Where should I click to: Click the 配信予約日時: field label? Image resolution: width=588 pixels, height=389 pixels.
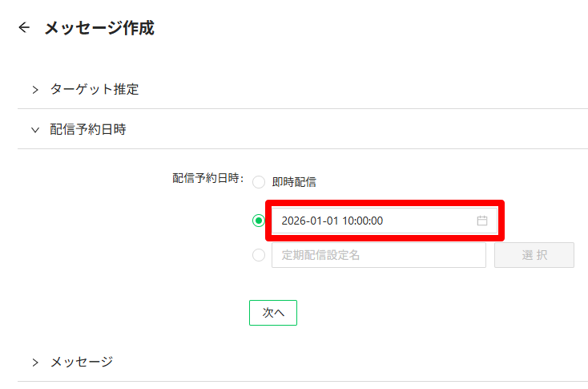pos(207,178)
